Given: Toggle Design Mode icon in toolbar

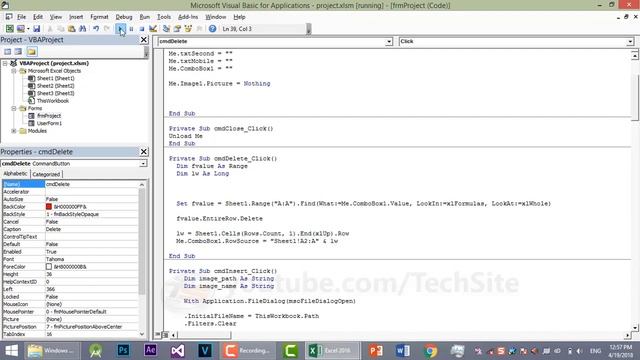Looking at the screenshot, I should 153,29.
